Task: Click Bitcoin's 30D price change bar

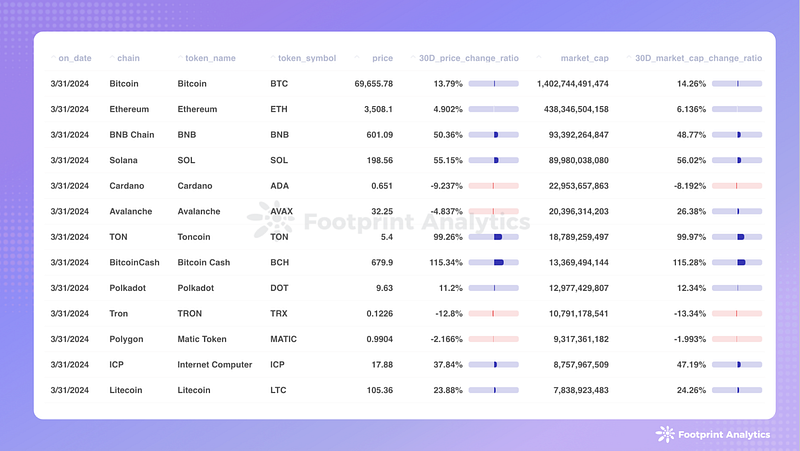Action: tap(493, 83)
